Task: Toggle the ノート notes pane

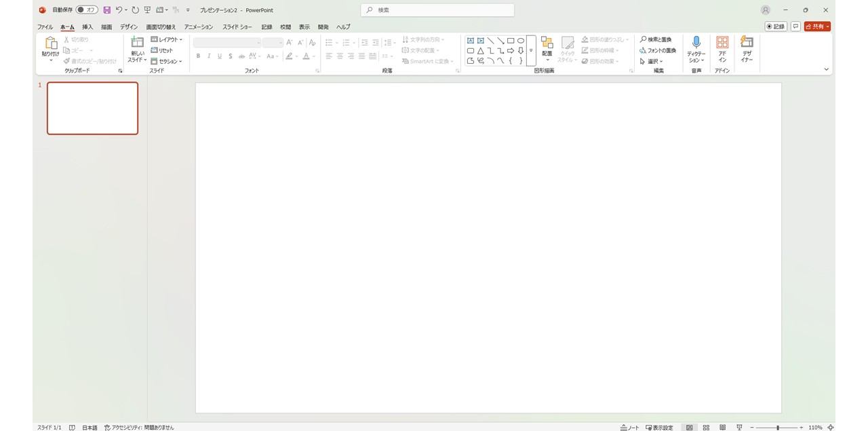Action: tap(630, 428)
